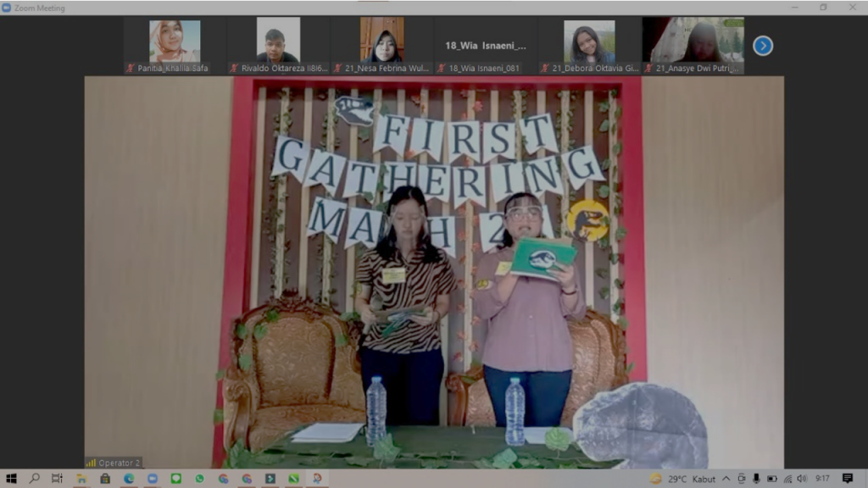Toggle the system volume speaker icon

802,479
